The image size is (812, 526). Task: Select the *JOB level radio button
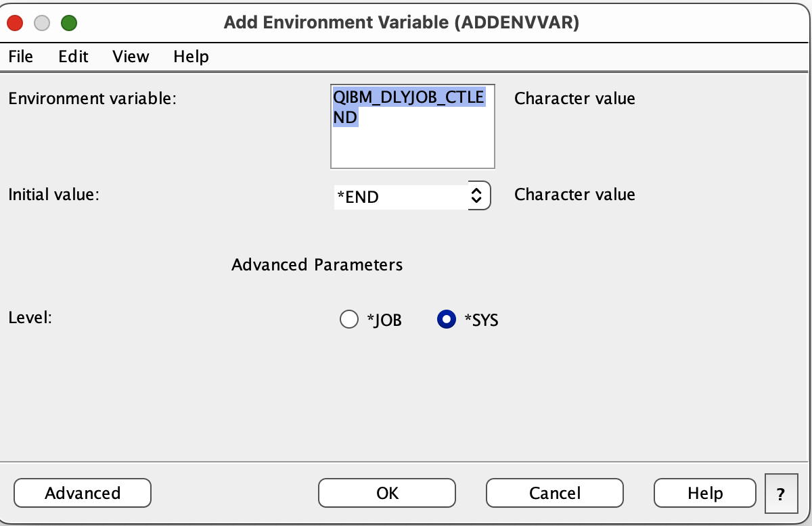point(349,320)
